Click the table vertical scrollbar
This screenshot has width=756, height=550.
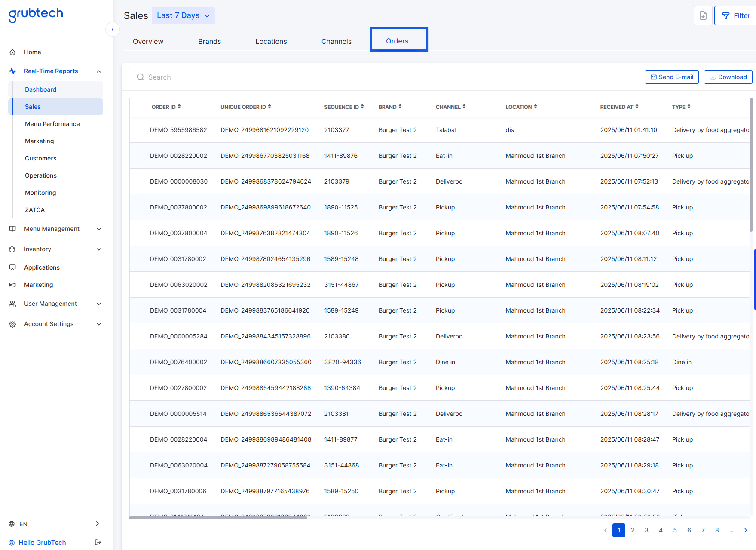point(751,165)
